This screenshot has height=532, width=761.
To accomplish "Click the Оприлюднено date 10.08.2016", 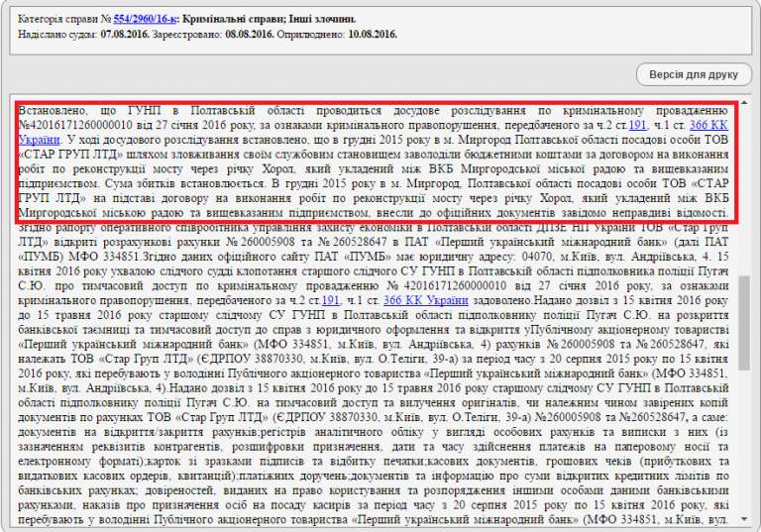I will [371, 33].
